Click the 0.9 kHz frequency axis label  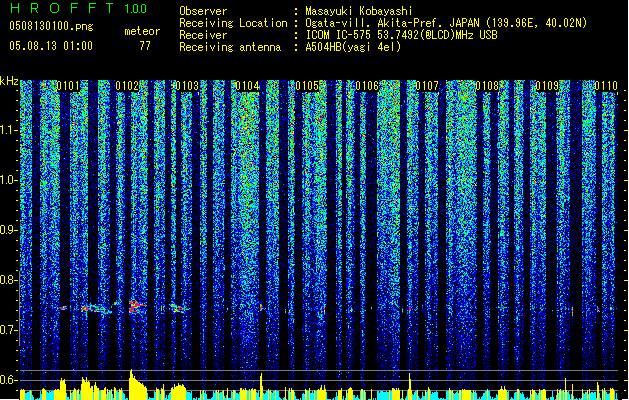click(8, 230)
